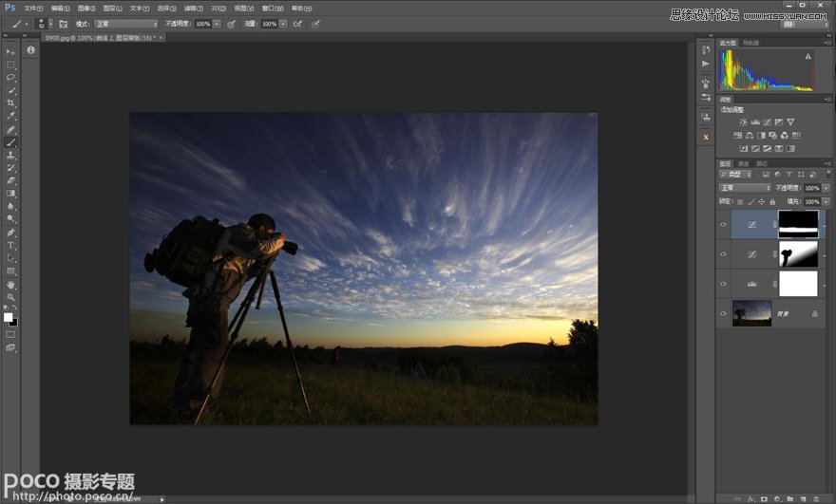Image resolution: width=836 pixels, height=504 pixels.
Task: Select the Zoom tool in toolbox
Action: pos(11,297)
